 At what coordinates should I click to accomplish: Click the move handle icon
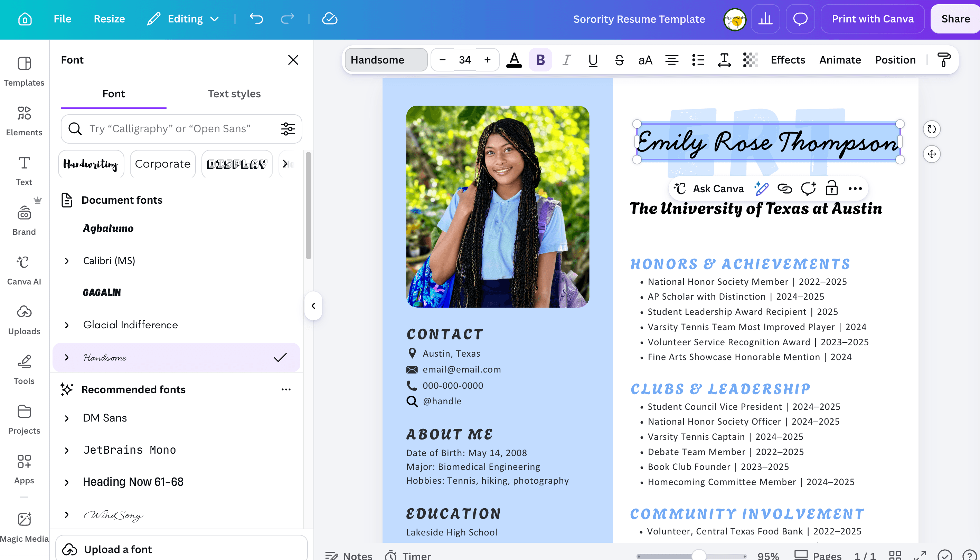(x=932, y=154)
